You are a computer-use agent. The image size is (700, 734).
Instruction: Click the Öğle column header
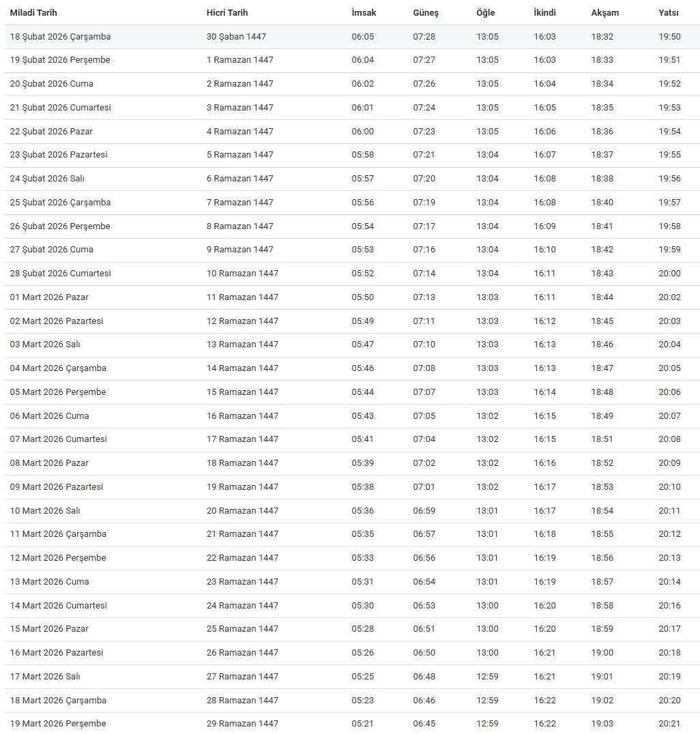[x=486, y=13]
